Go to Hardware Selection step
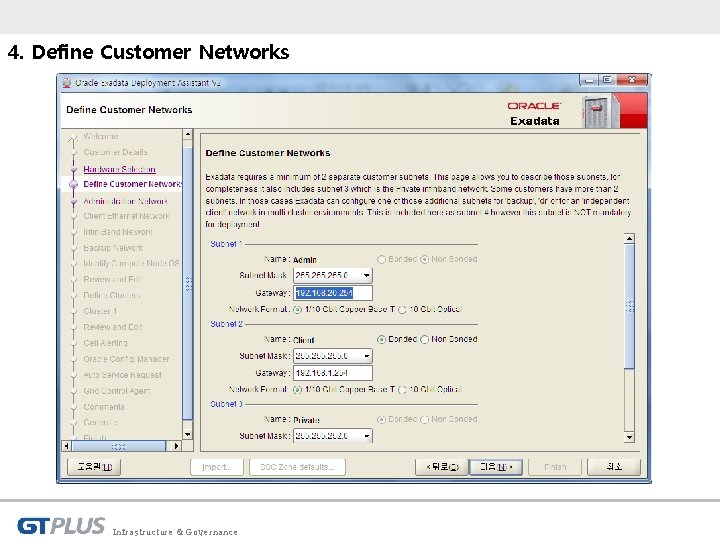This screenshot has width=720, height=540. [x=119, y=169]
